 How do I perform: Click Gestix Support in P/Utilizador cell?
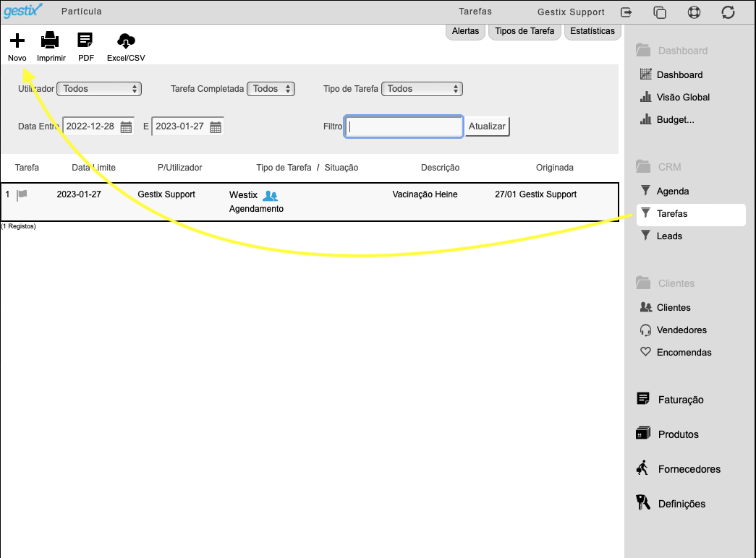pos(166,194)
